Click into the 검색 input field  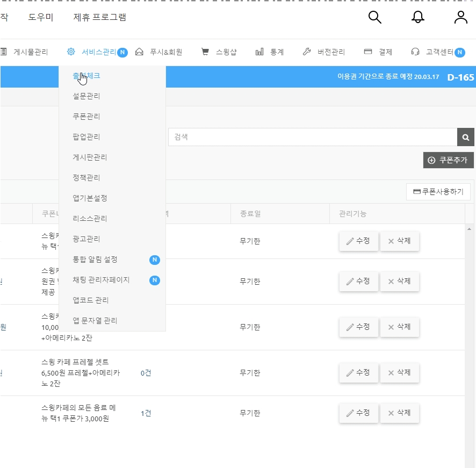click(x=312, y=137)
